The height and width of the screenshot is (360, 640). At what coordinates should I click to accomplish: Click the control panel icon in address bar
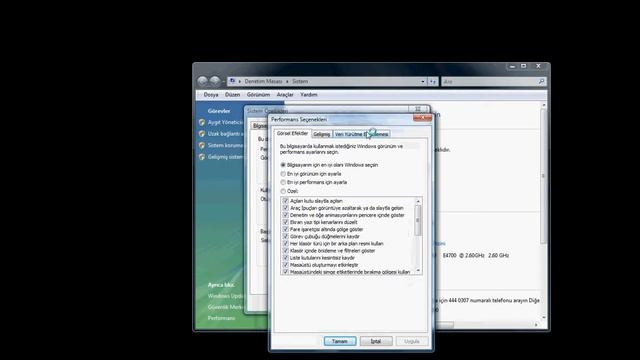click(233, 81)
